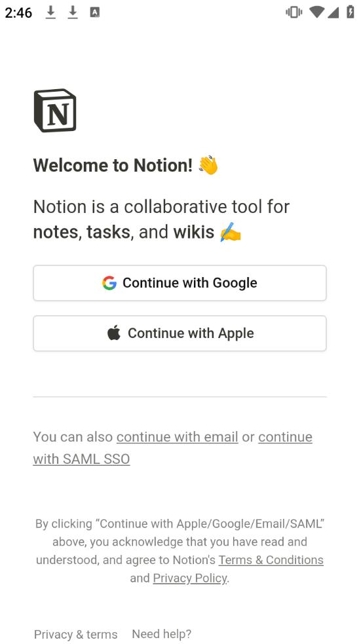Viewport: 361px width, 644px height.
Task: Open the continue with email link
Action: (178, 437)
